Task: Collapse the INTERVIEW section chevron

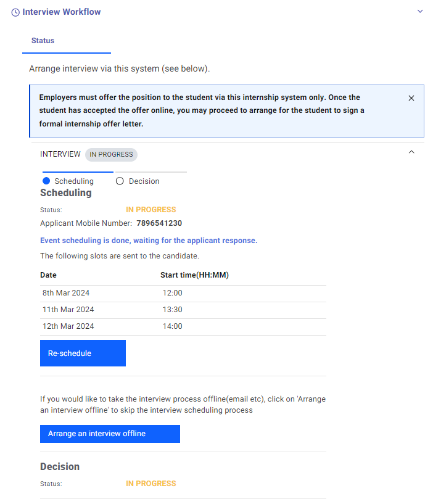Action: tap(411, 152)
